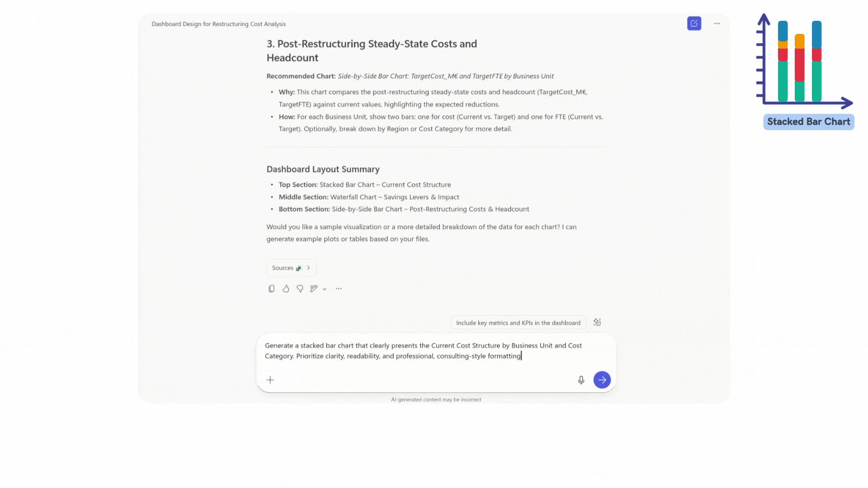Start a new chat with the blue compose icon
The width and height of the screenshot is (868, 488).
[x=694, y=23]
